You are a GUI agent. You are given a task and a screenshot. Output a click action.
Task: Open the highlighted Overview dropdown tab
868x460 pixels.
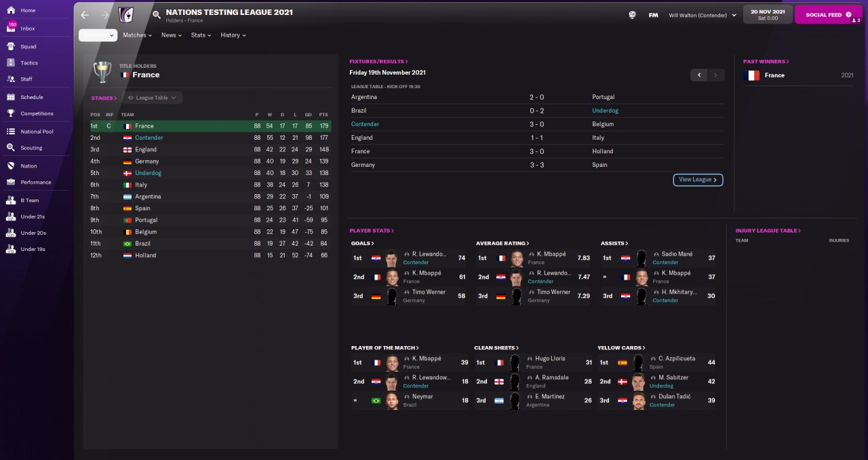tap(98, 35)
